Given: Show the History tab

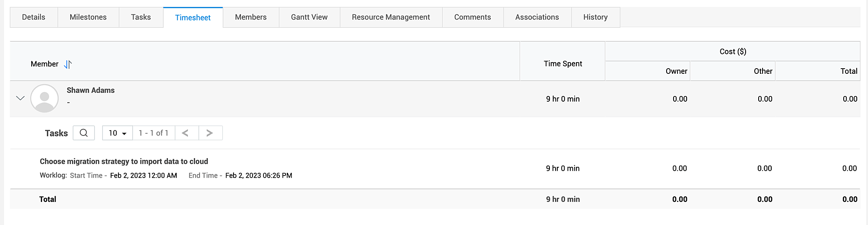Looking at the screenshot, I should coord(595,17).
